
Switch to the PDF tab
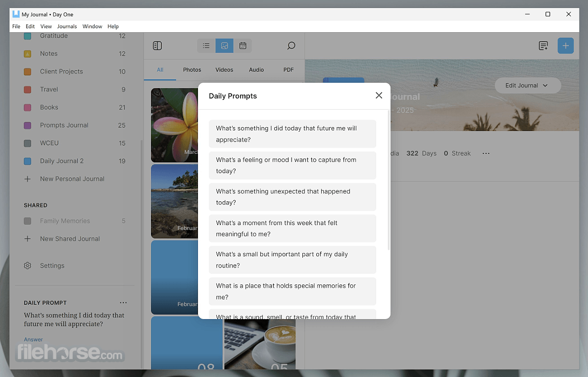point(289,70)
